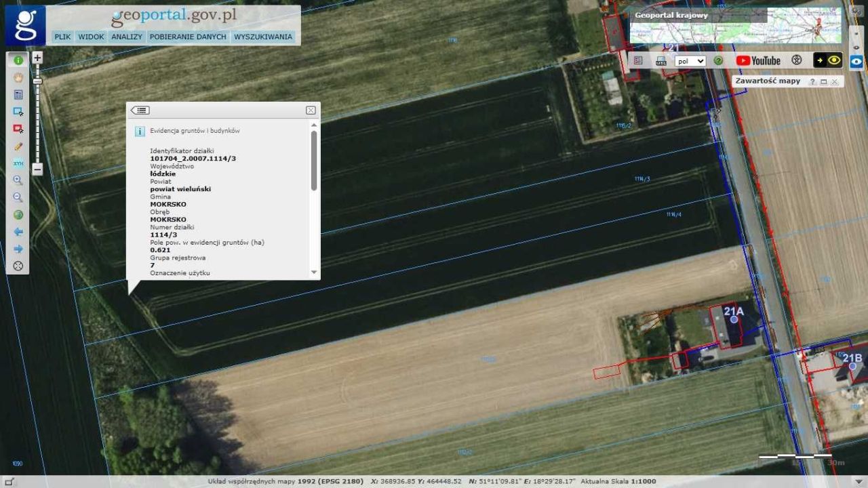The image size is (868, 488).
Task: Open the YouTube link
Action: tap(758, 60)
